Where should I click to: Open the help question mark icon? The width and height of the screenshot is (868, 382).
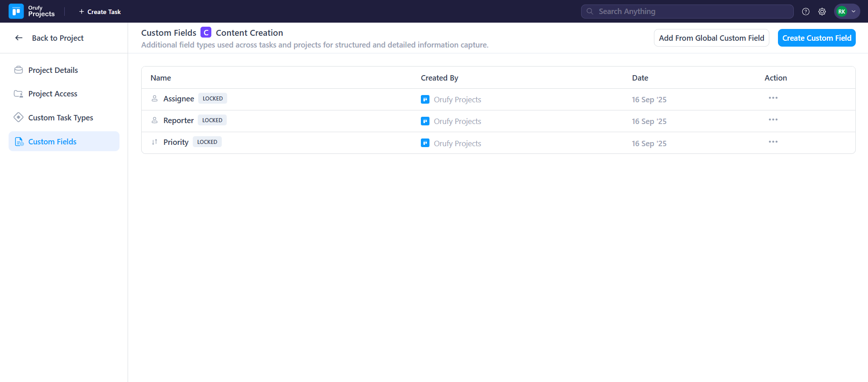(806, 12)
